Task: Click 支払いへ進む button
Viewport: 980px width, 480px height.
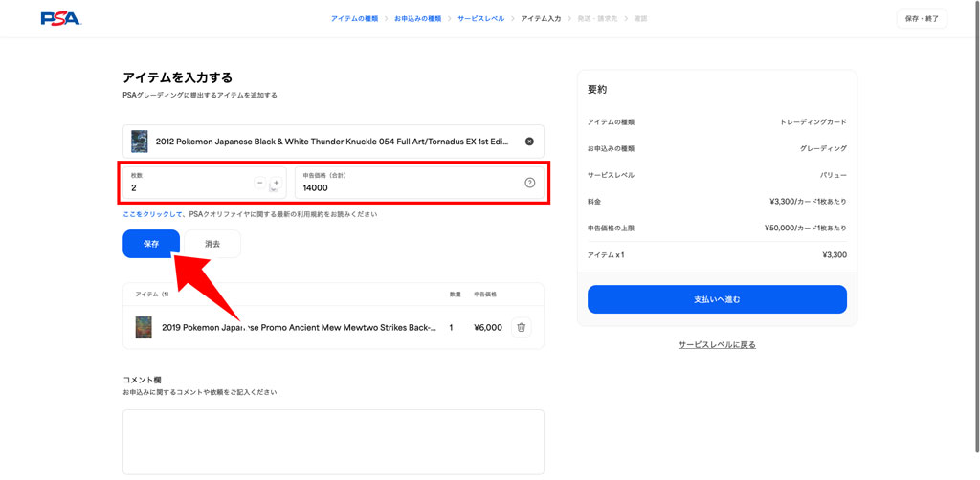Action: tap(717, 299)
